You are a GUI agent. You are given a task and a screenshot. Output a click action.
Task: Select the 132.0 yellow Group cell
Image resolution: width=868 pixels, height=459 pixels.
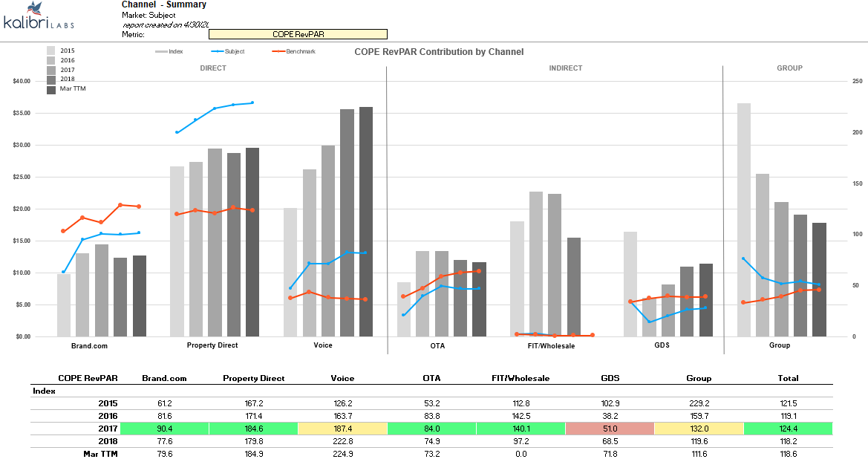coord(699,429)
